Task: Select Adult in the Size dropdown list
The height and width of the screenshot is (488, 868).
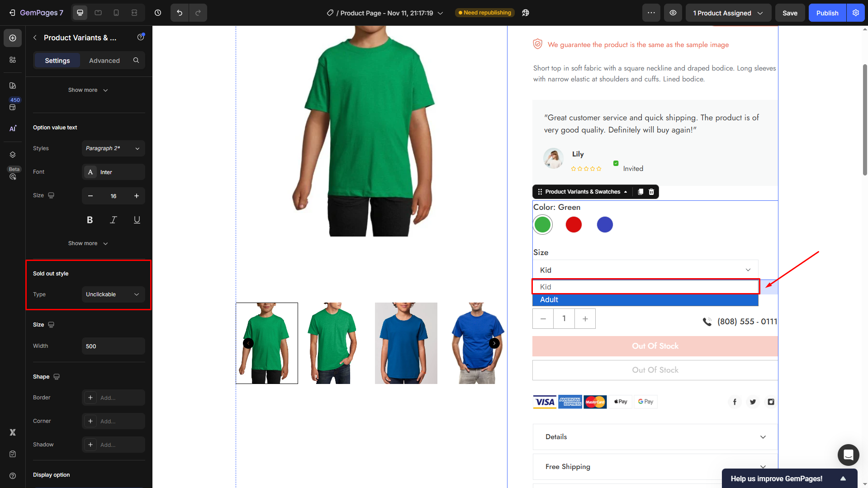Action: click(x=645, y=300)
